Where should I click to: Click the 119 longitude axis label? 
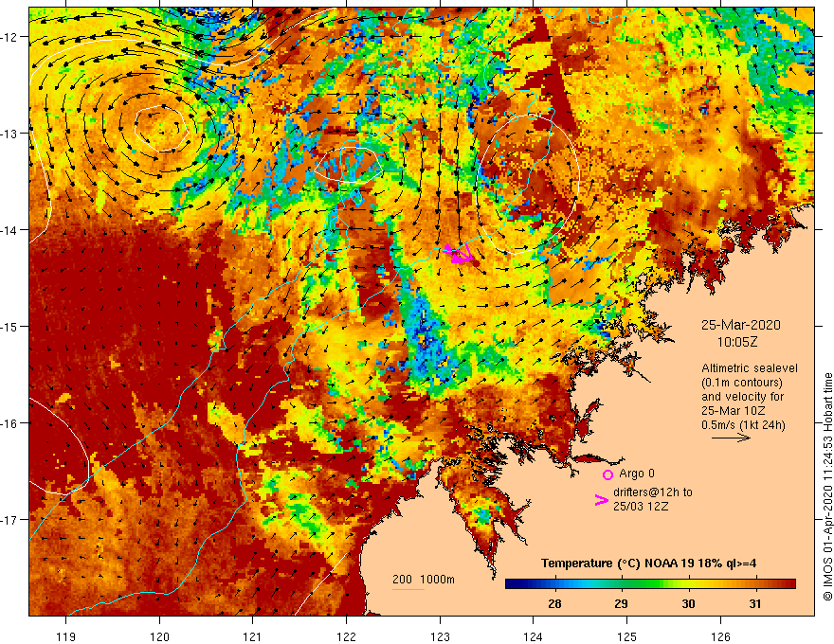point(66,636)
